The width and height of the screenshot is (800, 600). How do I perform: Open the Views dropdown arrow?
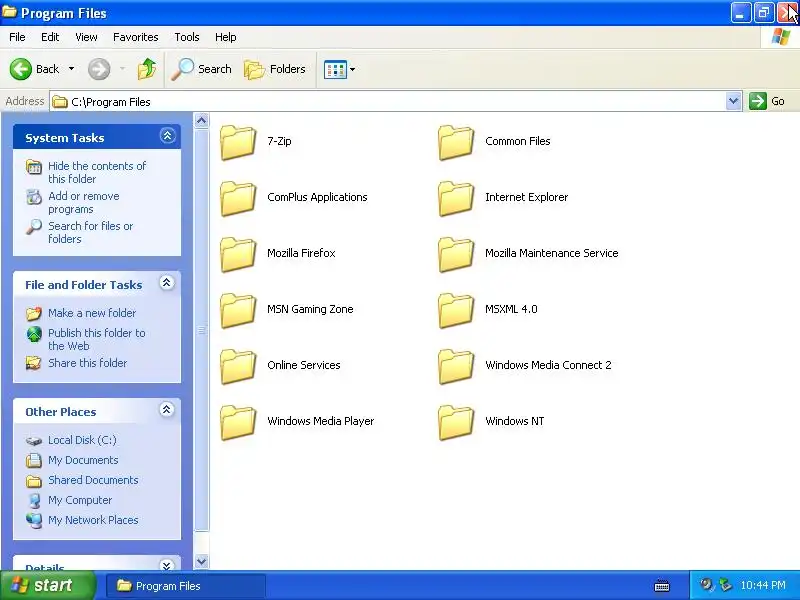(353, 69)
